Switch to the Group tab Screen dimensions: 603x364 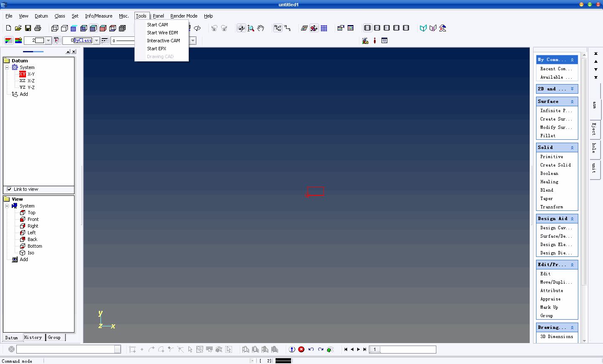[x=54, y=337]
